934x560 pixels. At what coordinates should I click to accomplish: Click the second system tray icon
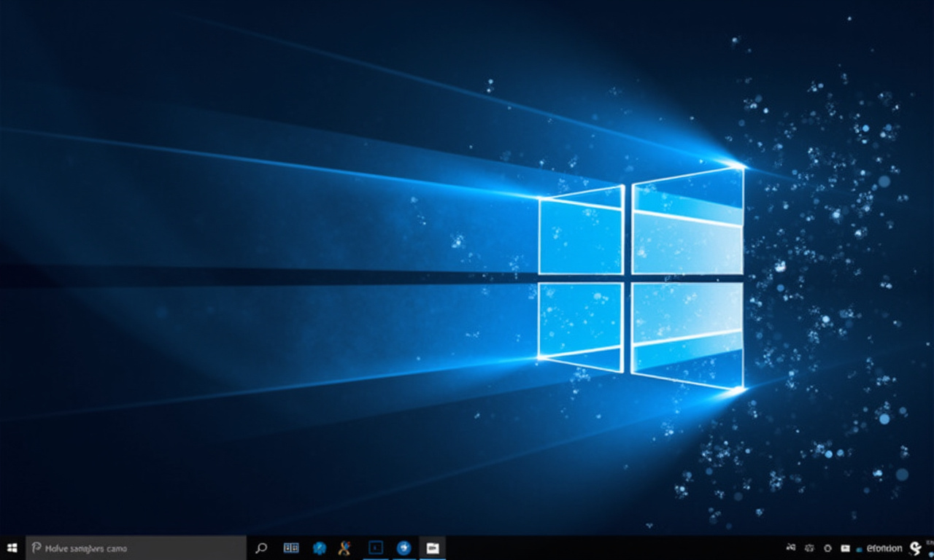pyautogui.click(x=809, y=548)
